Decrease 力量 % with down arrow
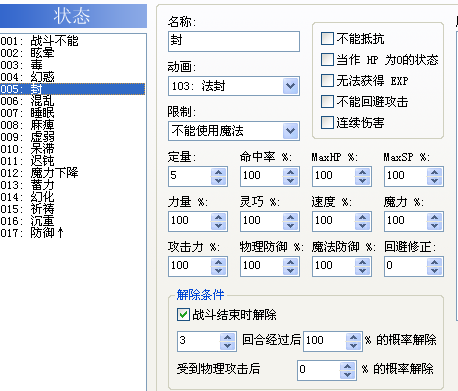The image size is (458, 391). tap(219, 226)
